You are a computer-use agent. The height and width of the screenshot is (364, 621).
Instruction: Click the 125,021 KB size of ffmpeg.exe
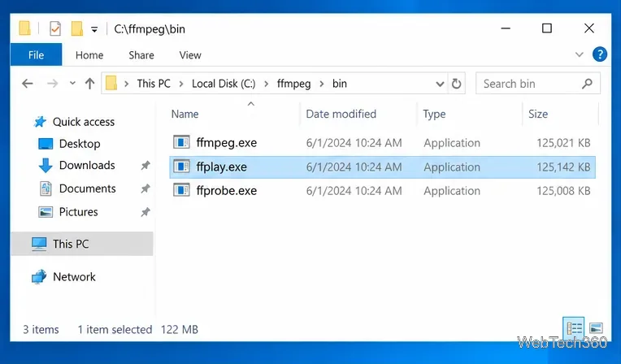(x=563, y=142)
